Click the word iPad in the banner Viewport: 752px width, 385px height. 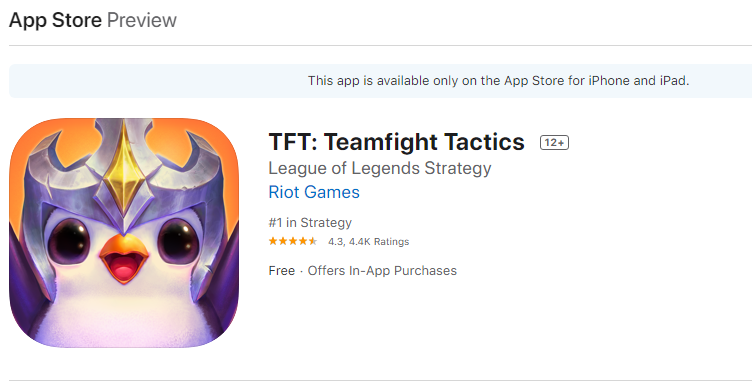tap(673, 81)
